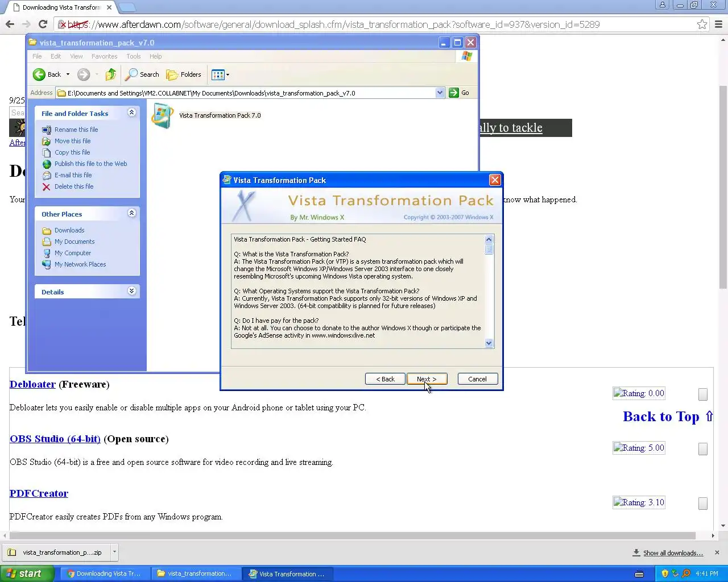The height and width of the screenshot is (582, 728).
Task: Click the browser forward arrow
Action: click(x=26, y=24)
